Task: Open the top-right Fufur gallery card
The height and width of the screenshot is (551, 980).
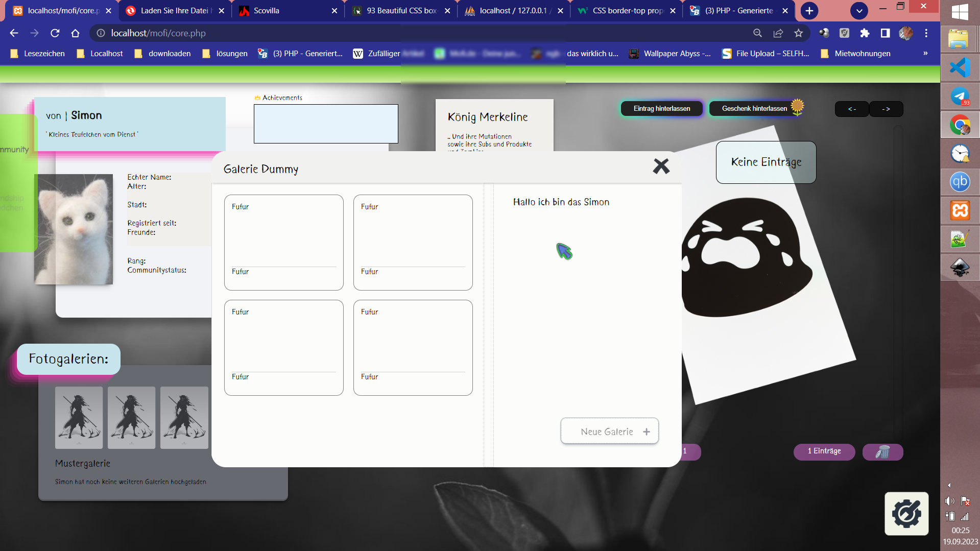Action: click(413, 243)
